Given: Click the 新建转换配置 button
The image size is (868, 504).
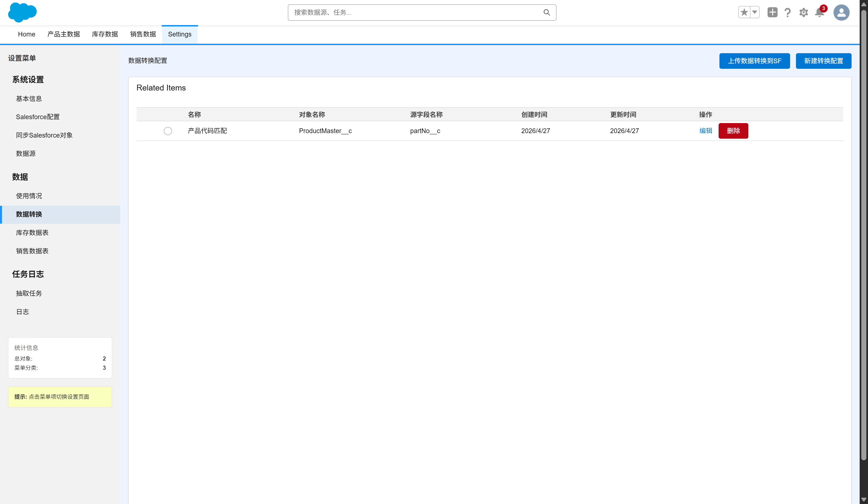Looking at the screenshot, I should [x=823, y=61].
